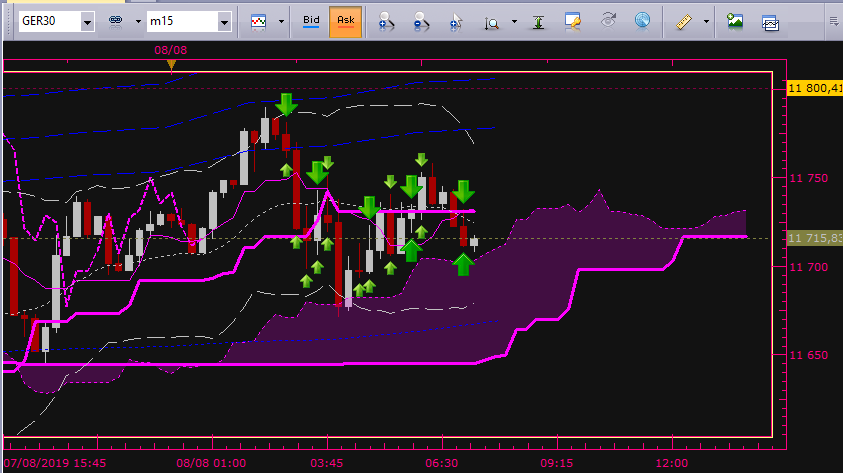This screenshot has width=843, height=473.
Task: Click the 06:30 time axis label
Action: (442, 463)
